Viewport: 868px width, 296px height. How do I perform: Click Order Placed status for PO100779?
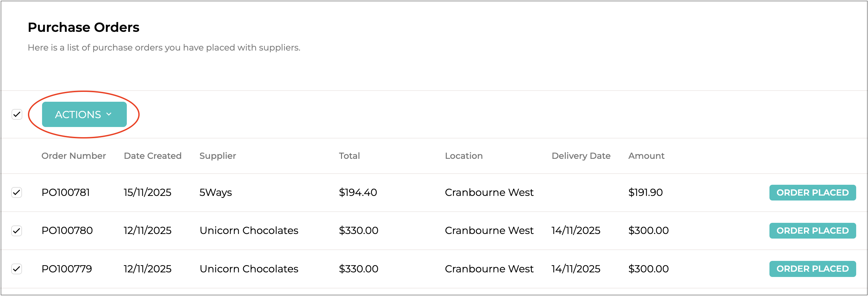(812, 269)
